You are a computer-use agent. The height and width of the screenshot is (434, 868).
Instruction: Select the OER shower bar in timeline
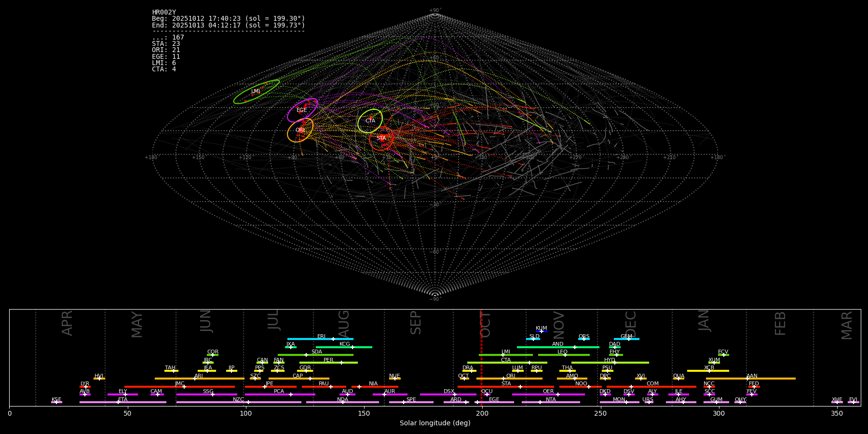pyautogui.click(x=548, y=394)
